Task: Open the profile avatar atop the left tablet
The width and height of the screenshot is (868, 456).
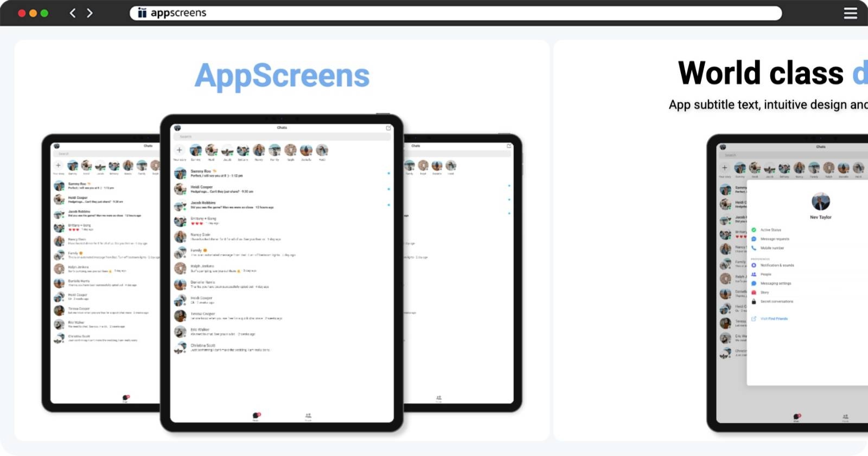Action: pos(56,146)
